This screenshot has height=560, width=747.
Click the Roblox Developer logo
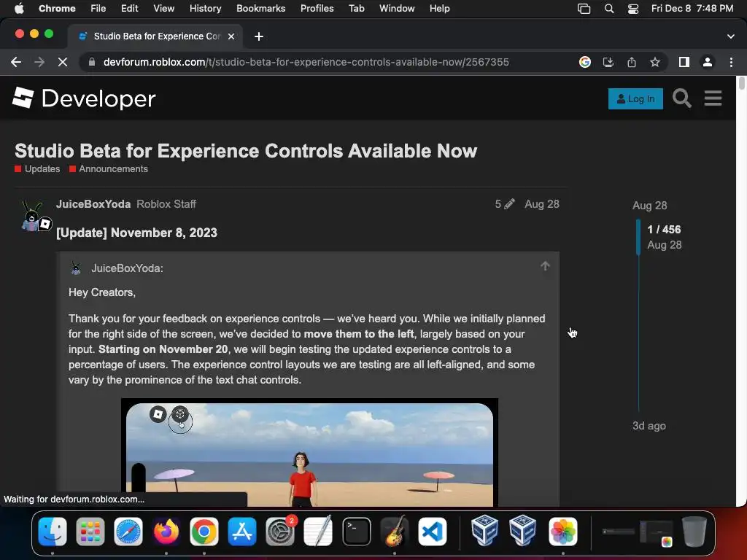pyautogui.click(x=84, y=98)
